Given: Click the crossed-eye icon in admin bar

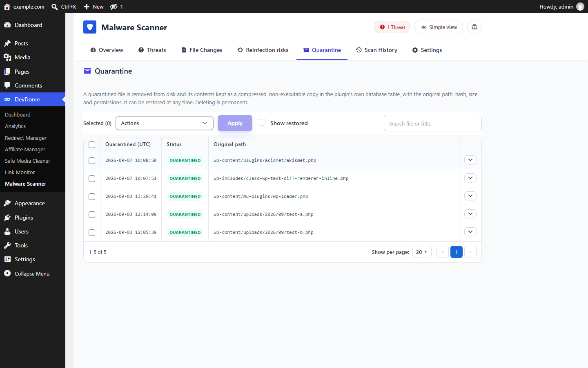Looking at the screenshot, I should tap(114, 7).
